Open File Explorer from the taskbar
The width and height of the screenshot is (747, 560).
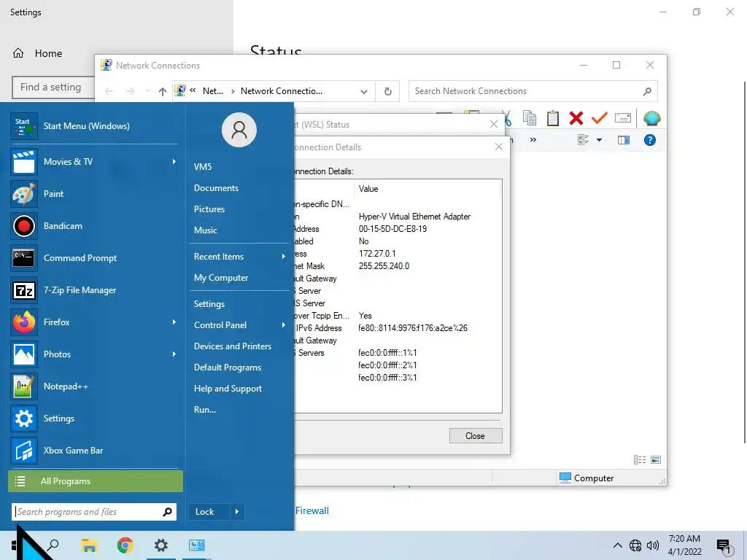(89, 545)
